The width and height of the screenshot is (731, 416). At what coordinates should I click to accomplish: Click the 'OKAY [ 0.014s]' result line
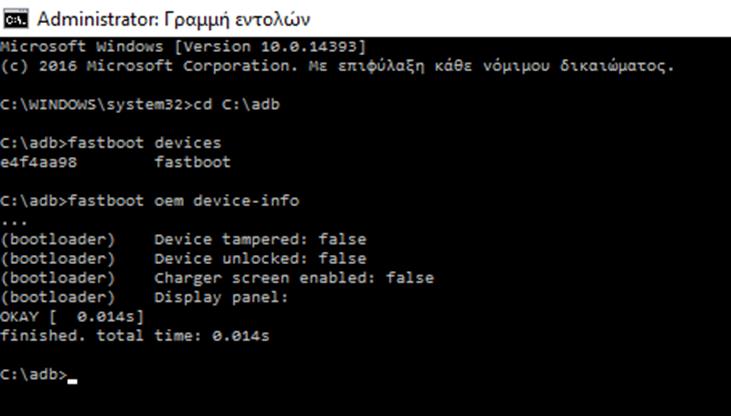72,316
